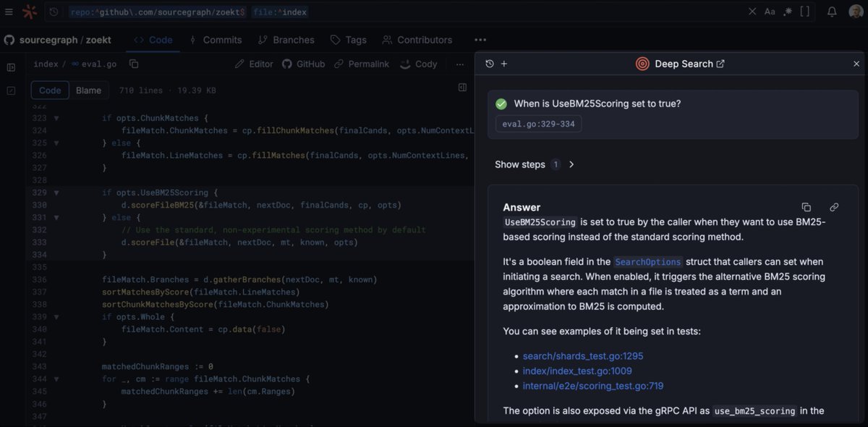This screenshot has width=868, height=427.
Task: Collapse code fold arrow at line 344
Action: pos(56,379)
